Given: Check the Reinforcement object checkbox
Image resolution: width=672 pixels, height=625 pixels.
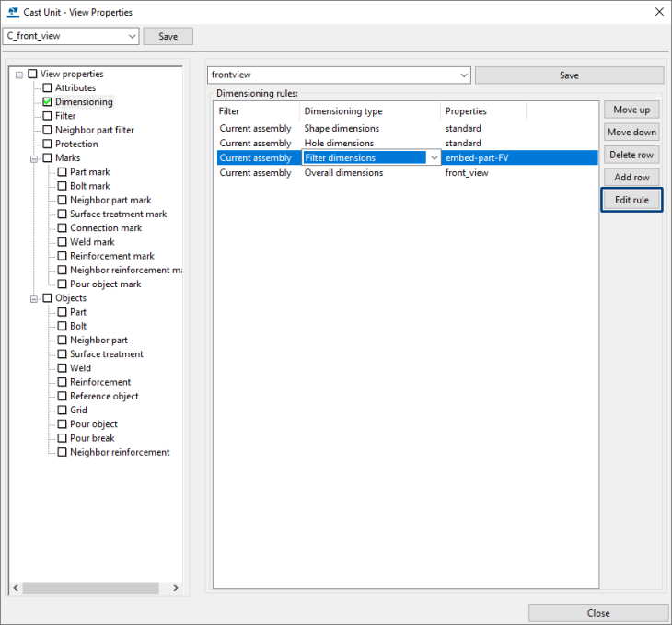Looking at the screenshot, I should (x=63, y=382).
